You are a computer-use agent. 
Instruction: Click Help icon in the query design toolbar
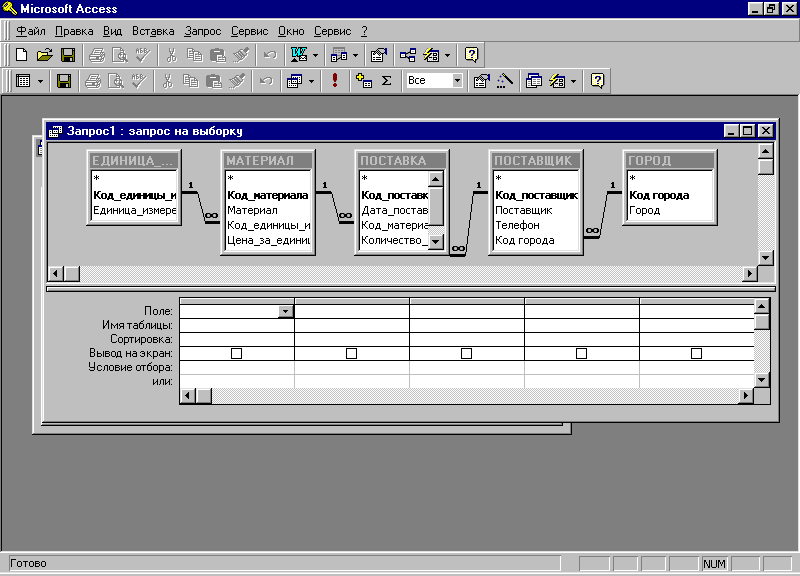[597, 81]
